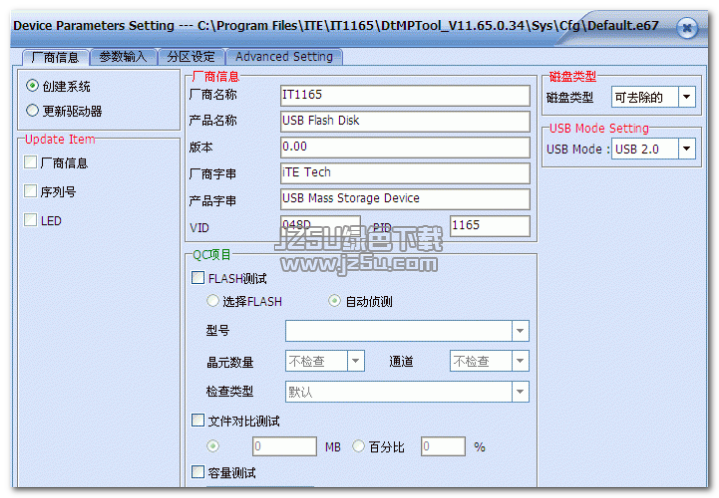Viewport: 719px width, 498px height.
Task: Click the 版本 field showing 0.00
Action: pyautogui.click(x=405, y=147)
